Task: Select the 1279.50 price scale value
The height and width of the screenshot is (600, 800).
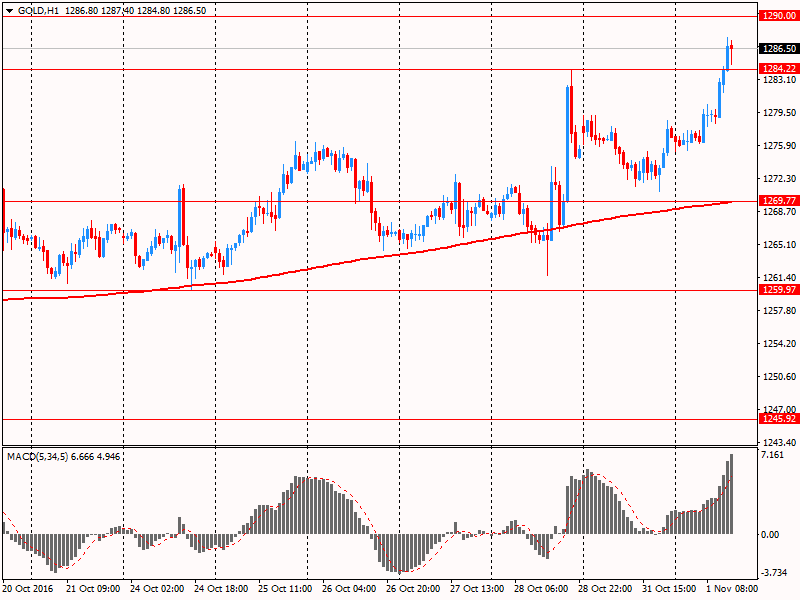Action: (x=779, y=112)
